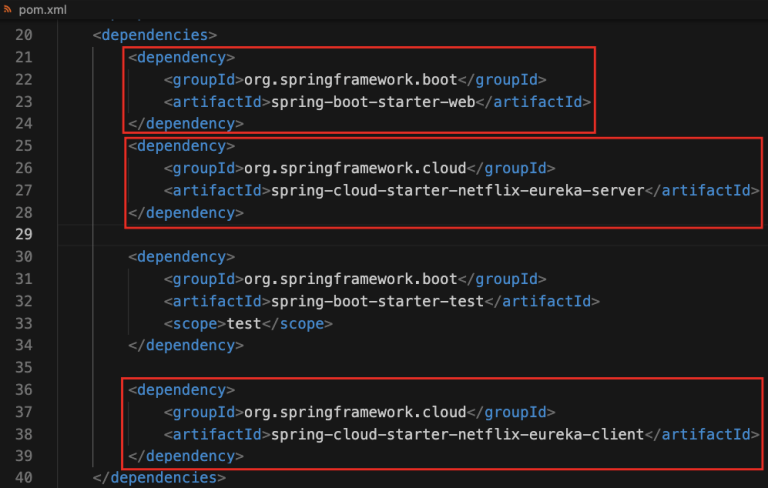Image resolution: width=768 pixels, height=488 pixels.
Task: Click line number 25 in gutter
Action: click(x=24, y=146)
